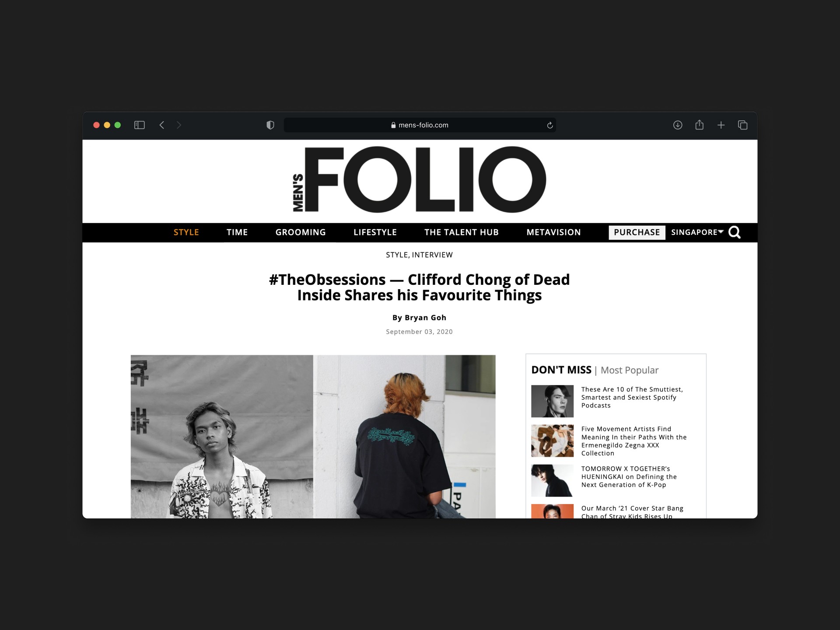Viewport: 840px width, 630px height.
Task: Toggle the Safari sidebar icon
Action: pos(139,125)
